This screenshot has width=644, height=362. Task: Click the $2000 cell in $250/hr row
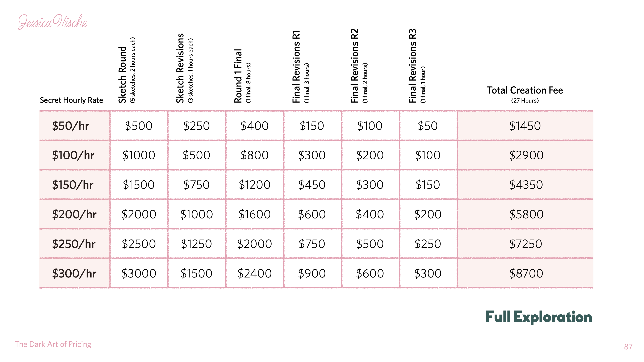(255, 244)
